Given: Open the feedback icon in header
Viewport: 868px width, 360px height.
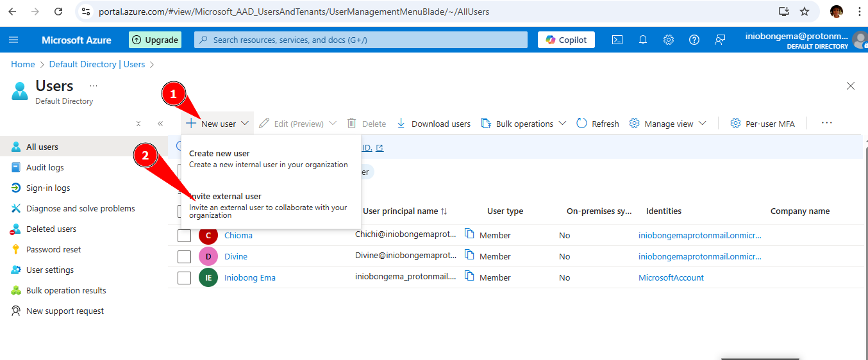Looking at the screenshot, I should (720, 40).
